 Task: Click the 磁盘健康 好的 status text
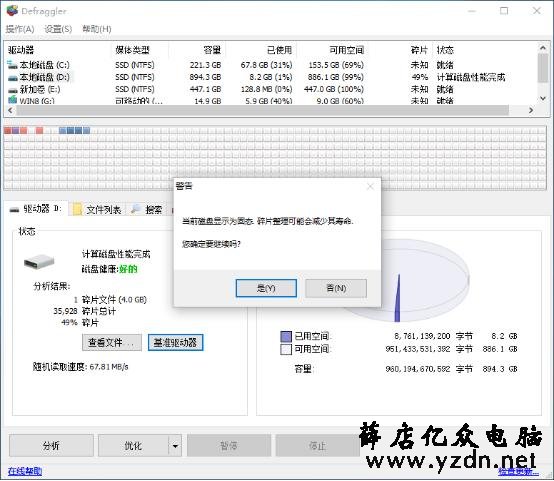click(110, 269)
